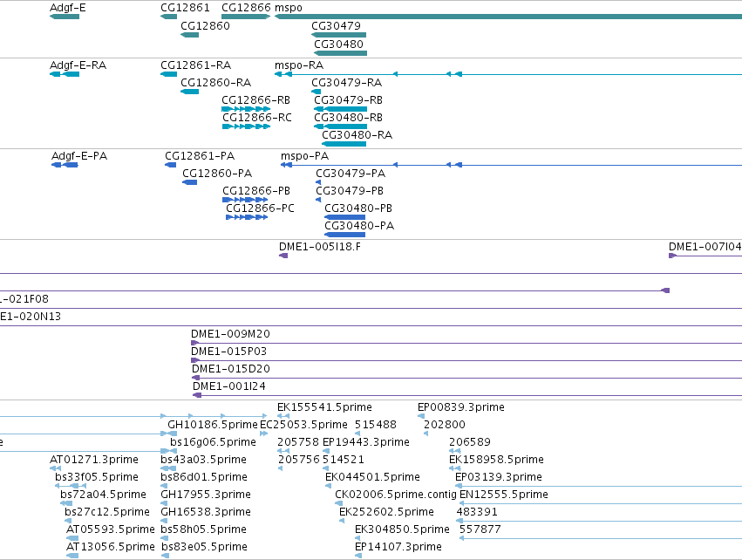The image size is (742, 560).
Task: Click the DME1-005I18.F clone label
Action: pyautogui.click(x=320, y=247)
